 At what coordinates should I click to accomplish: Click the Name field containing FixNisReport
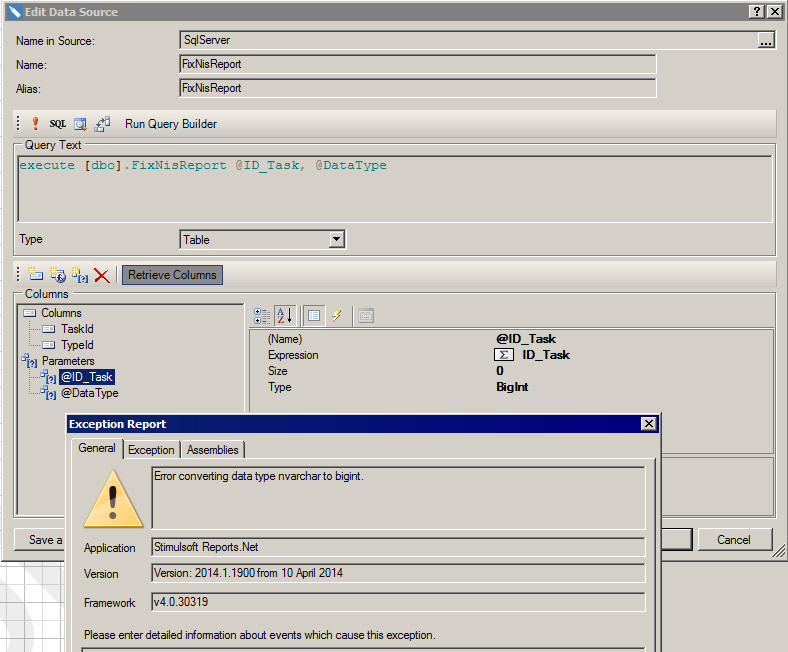point(418,64)
